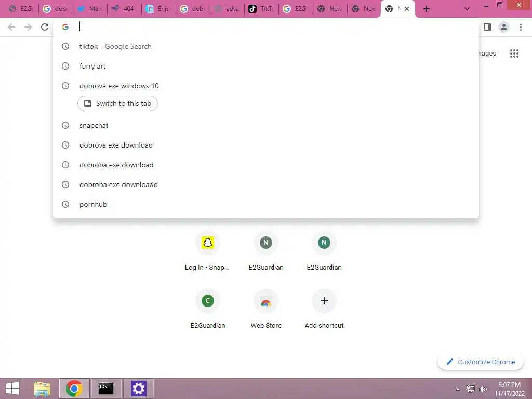Image resolution: width=532 pixels, height=399 pixels.
Task: Launch File Explorer from the taskbar
Action: point(42,389)
